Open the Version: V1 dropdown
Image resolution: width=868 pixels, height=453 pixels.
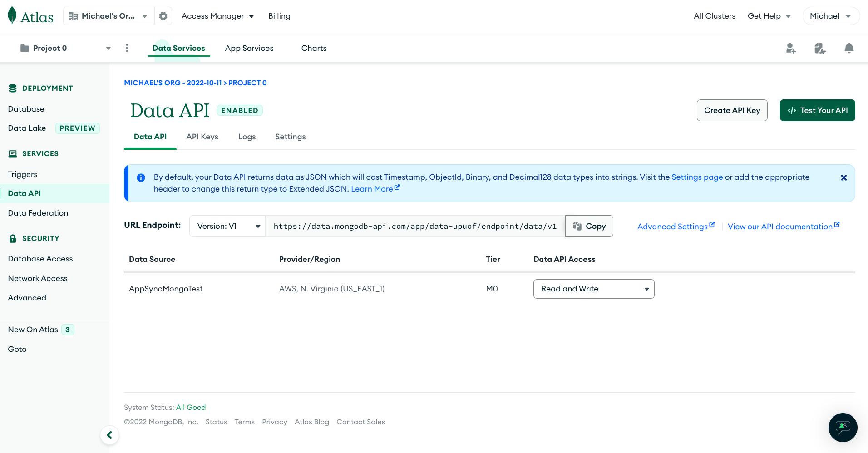pos(227,226)
